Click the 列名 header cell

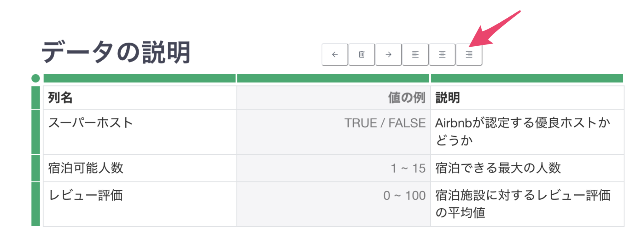point(140,98)
